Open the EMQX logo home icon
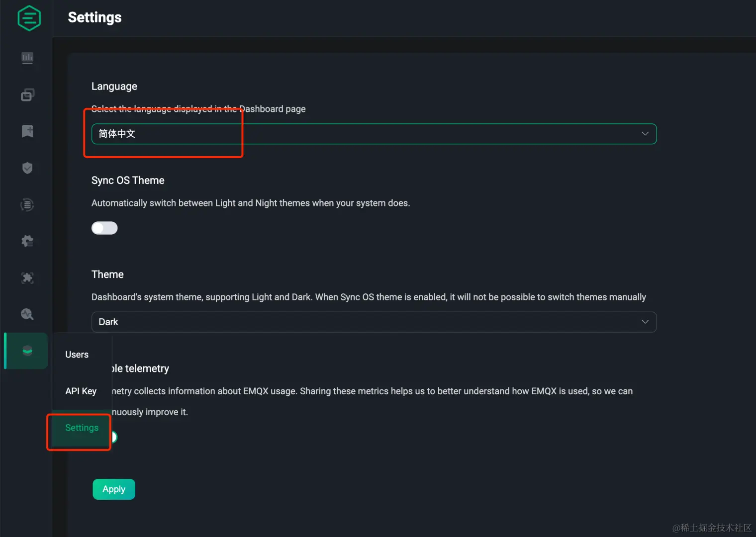This screenshot has height=537, width=756. (x=28, y=18)
